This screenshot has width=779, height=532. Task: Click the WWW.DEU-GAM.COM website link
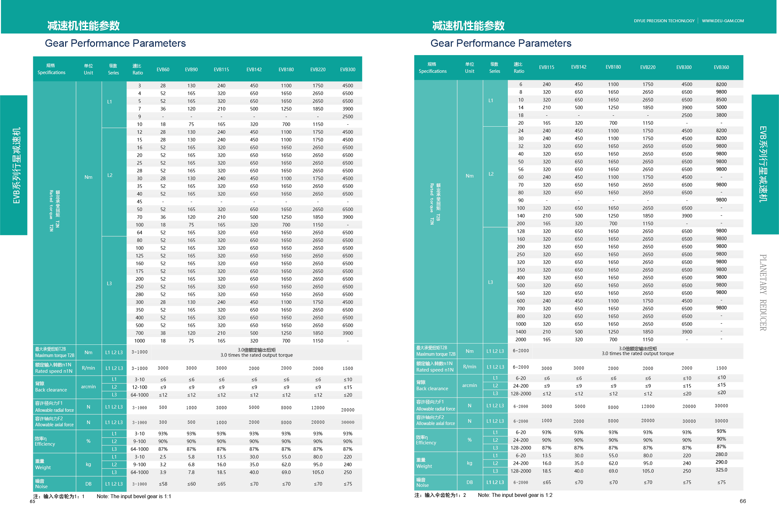point(723,21)
